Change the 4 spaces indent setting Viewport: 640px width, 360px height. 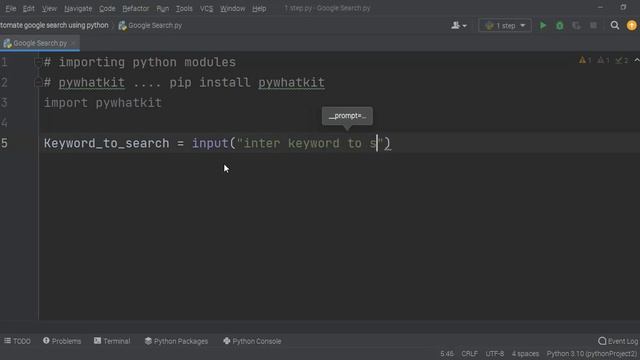click(525, 354)
